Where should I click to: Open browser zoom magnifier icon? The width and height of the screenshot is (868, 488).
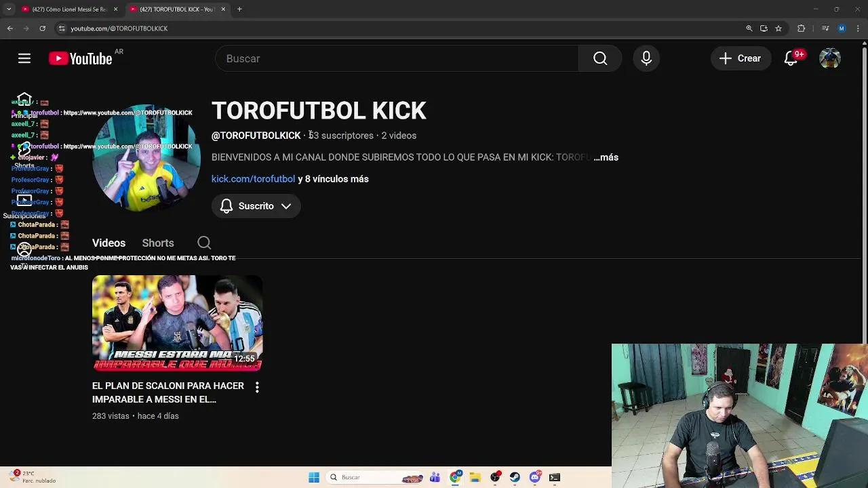tap(749, 28)
